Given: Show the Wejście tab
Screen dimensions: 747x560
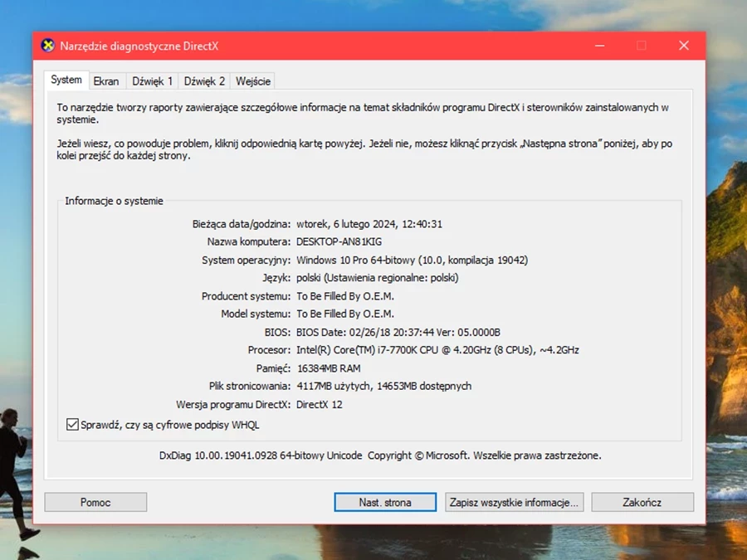Looking at the screenshot, I should [252, 81].
